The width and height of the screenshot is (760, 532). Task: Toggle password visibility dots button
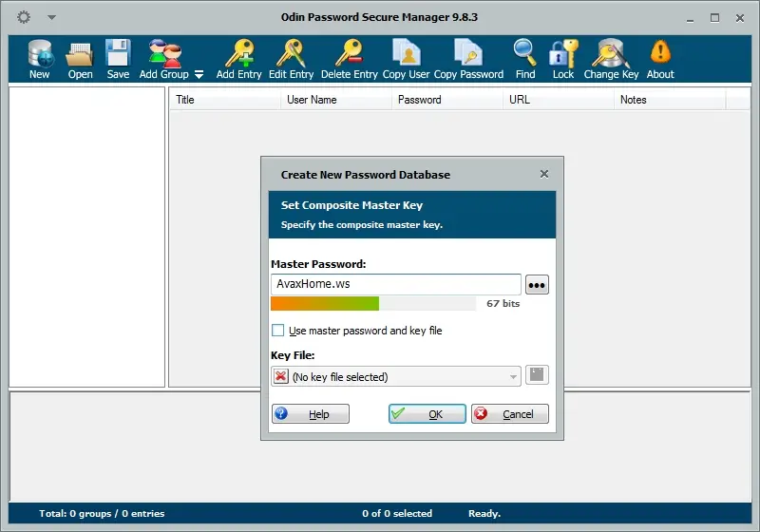[x=537, y=285]
